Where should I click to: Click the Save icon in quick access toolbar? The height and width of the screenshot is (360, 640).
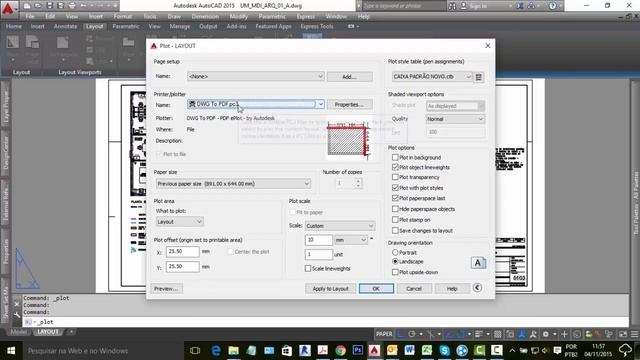click(x=49, y=6)
